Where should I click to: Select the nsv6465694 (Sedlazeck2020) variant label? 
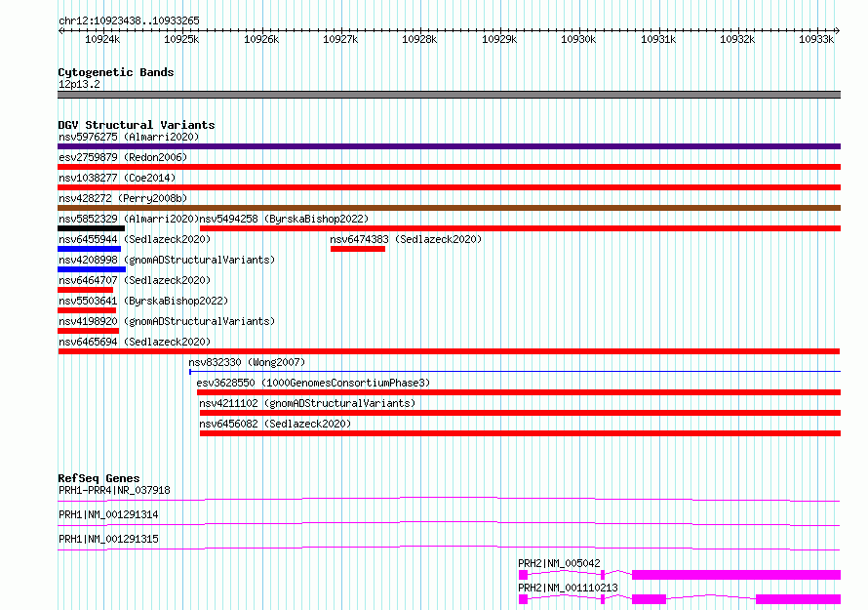(134, 342)
